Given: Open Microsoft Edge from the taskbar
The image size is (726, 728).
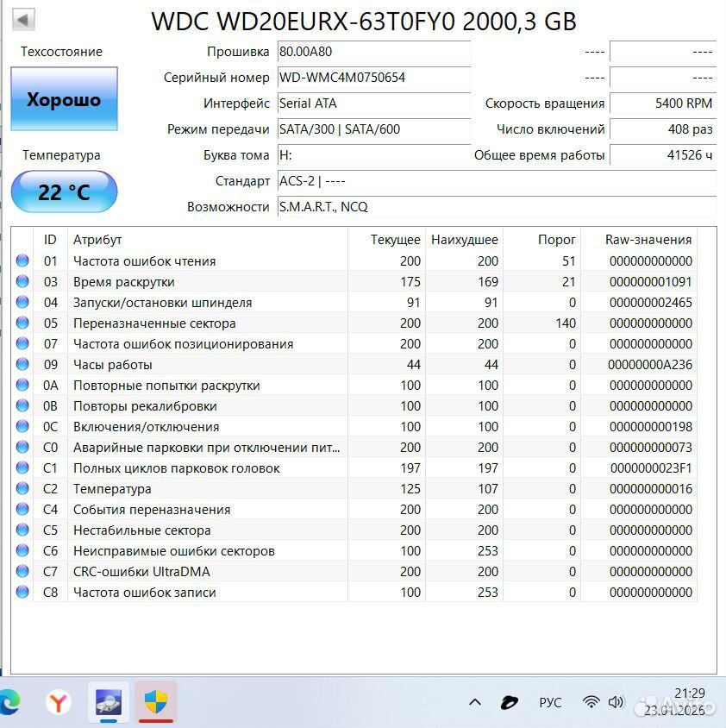Looking at the screenshot, I should point(9,702).
